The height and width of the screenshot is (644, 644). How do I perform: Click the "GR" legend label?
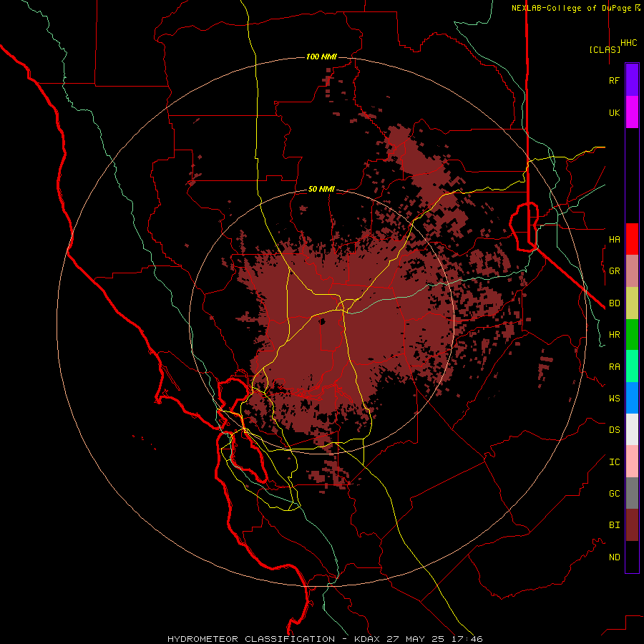point(614,271)
